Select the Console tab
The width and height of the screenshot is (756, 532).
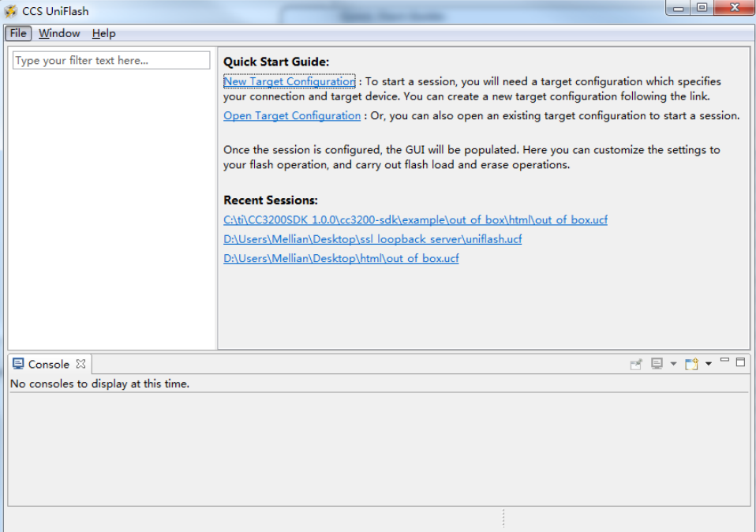point(48,364)
